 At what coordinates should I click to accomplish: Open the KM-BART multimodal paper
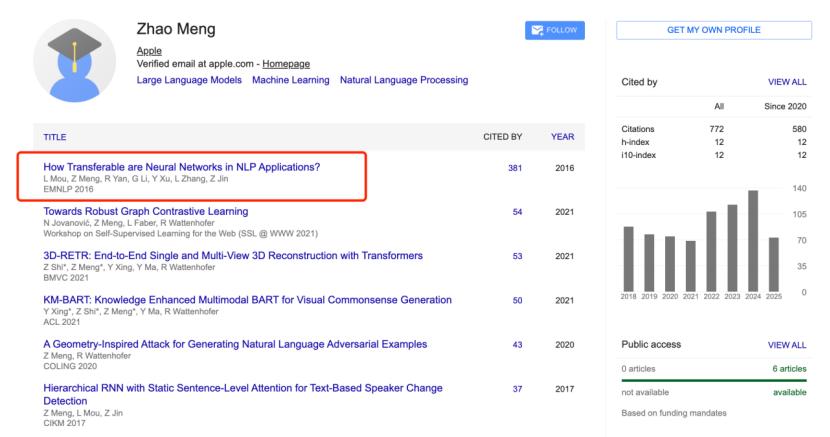pyautogui.click(x=247, y=300)
